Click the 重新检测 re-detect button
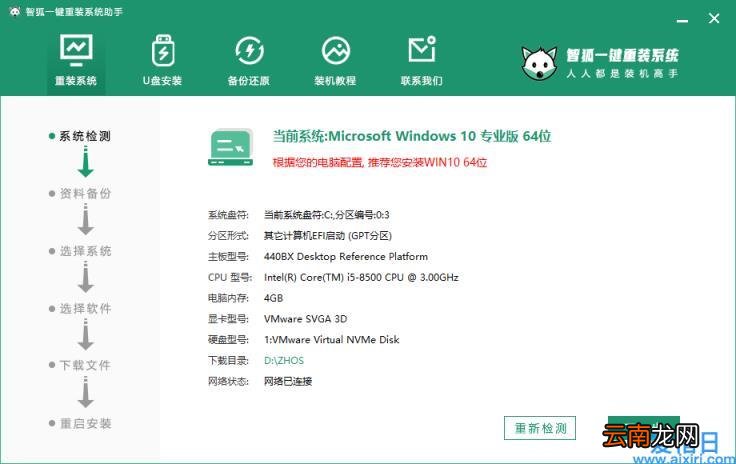 540,428
